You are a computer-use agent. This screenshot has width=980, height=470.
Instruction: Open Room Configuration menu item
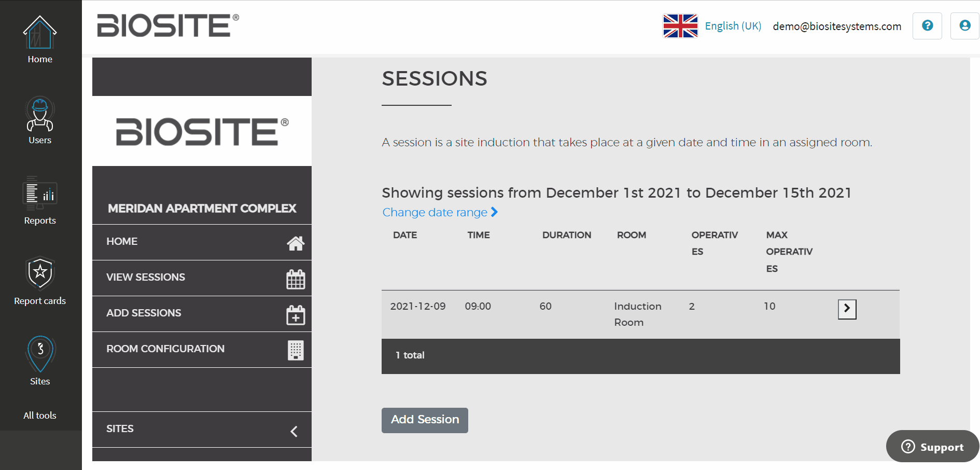click(202, 350)
